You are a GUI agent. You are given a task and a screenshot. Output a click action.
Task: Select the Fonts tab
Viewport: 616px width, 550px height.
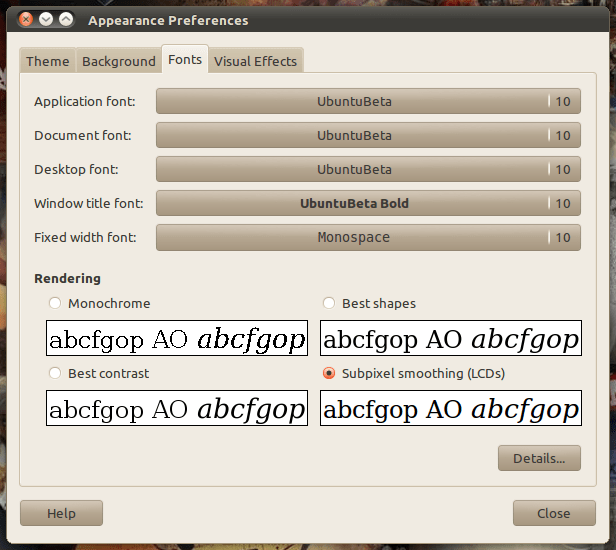click(185, 60)
